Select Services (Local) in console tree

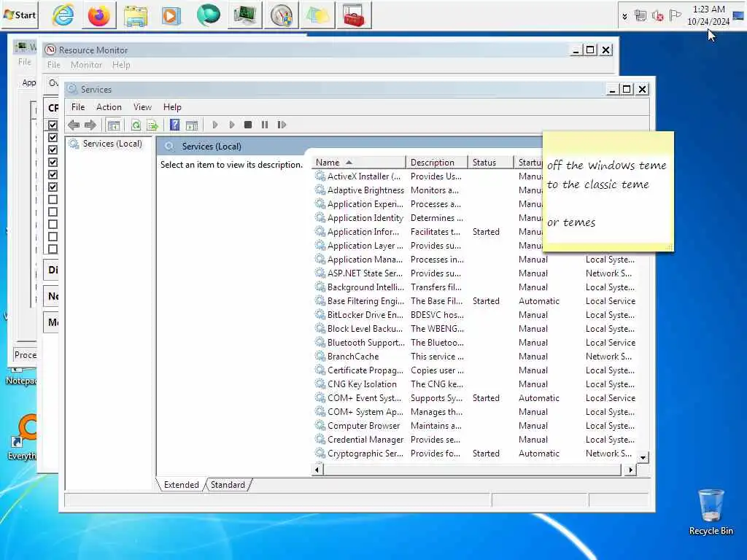tap(112, 144)
